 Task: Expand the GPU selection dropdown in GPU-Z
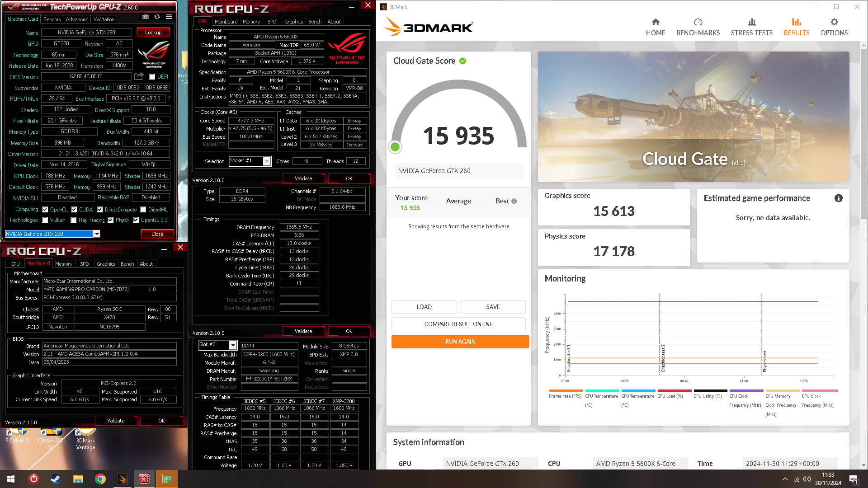click(96, 234)
